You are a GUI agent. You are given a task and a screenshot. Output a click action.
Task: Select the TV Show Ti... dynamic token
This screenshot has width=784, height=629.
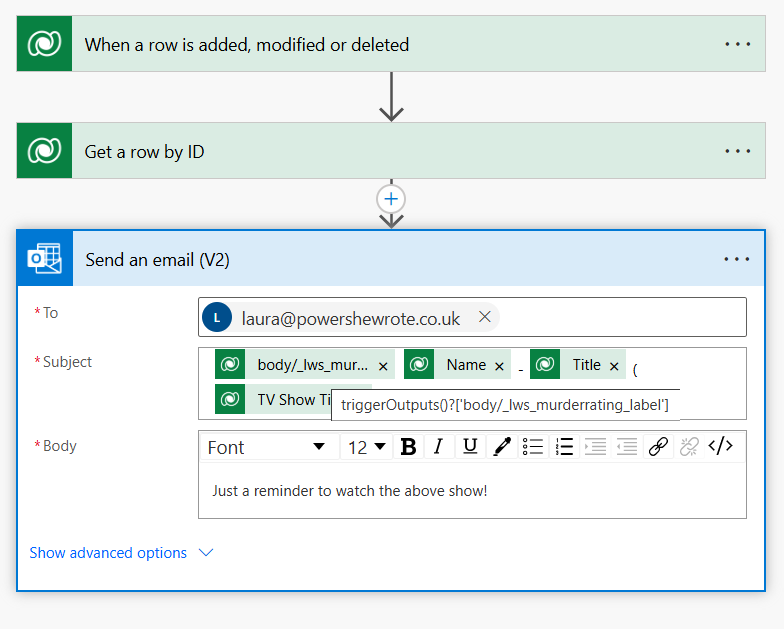click(273, 399)
